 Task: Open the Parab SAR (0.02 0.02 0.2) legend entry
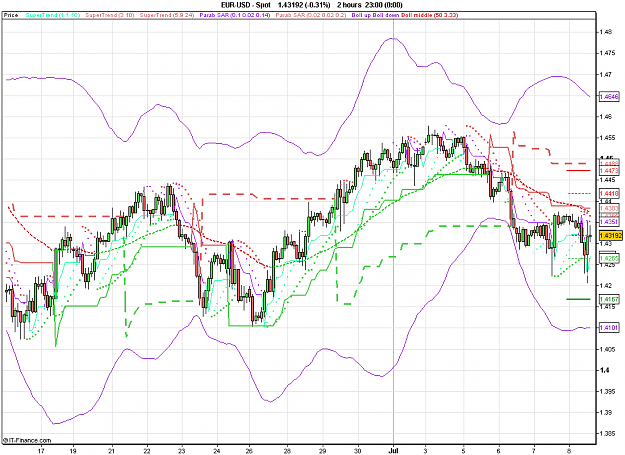pyautogui.click(x=311, y=15)
